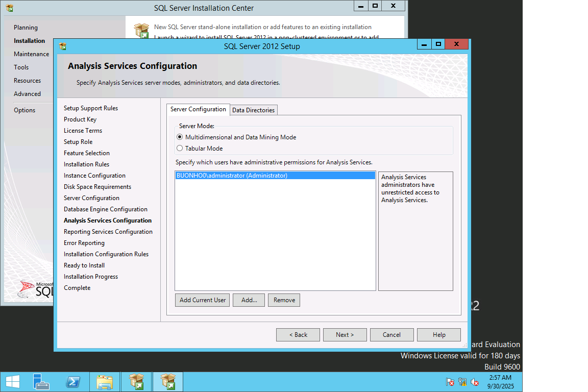Click the Ready to Install step
Screen dimensions: 588x392
click(x=84, y=265)
